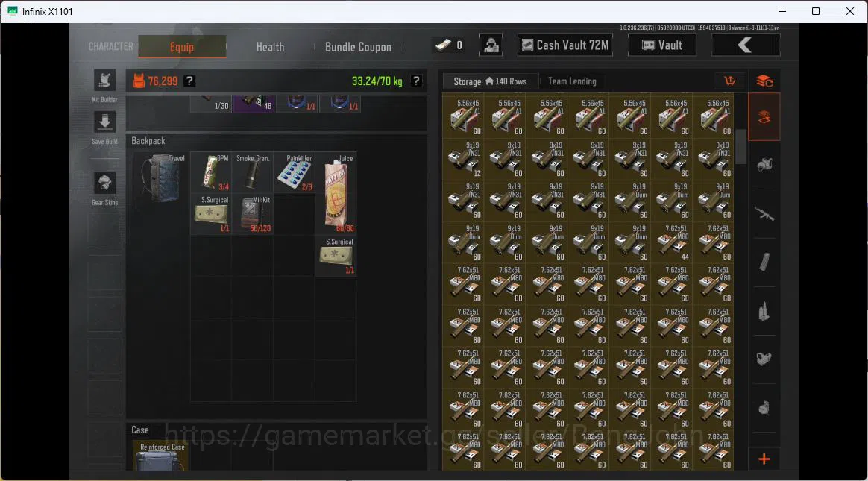
Task: Click the help icon beside 33.24/70 kg
Action: click(416, 81)
